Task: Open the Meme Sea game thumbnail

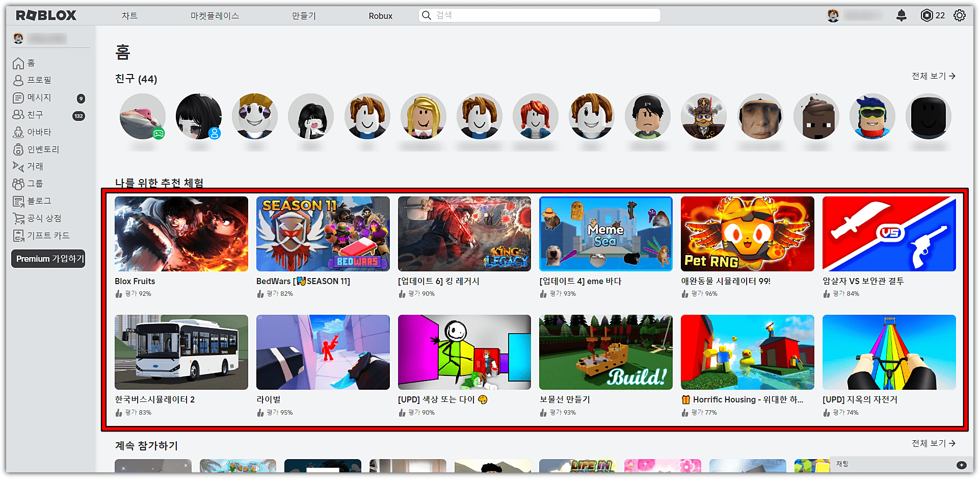Action: (606, 234)
